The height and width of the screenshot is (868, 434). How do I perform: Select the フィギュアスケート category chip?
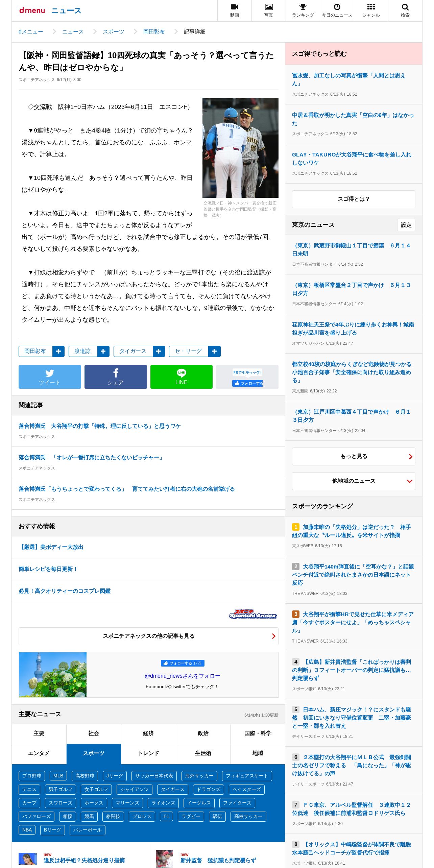247,776
